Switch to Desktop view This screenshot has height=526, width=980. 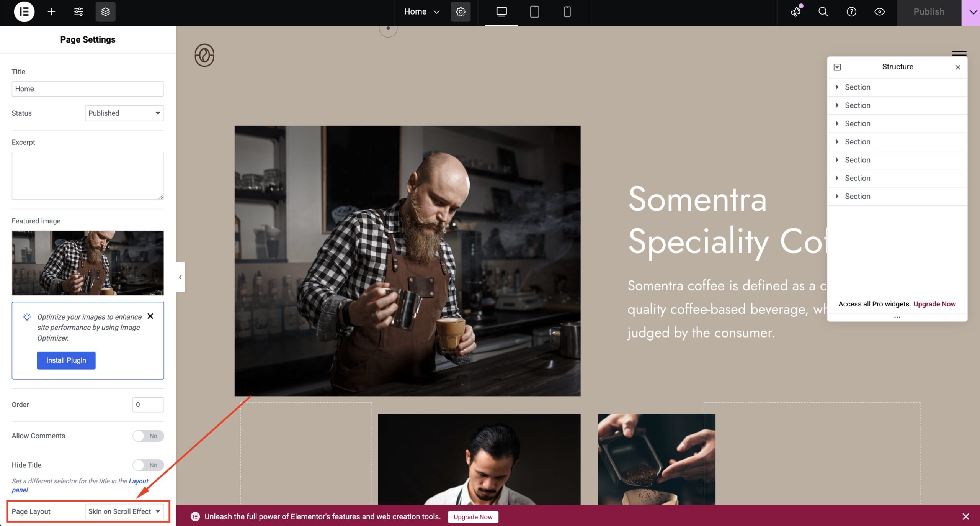501,11
